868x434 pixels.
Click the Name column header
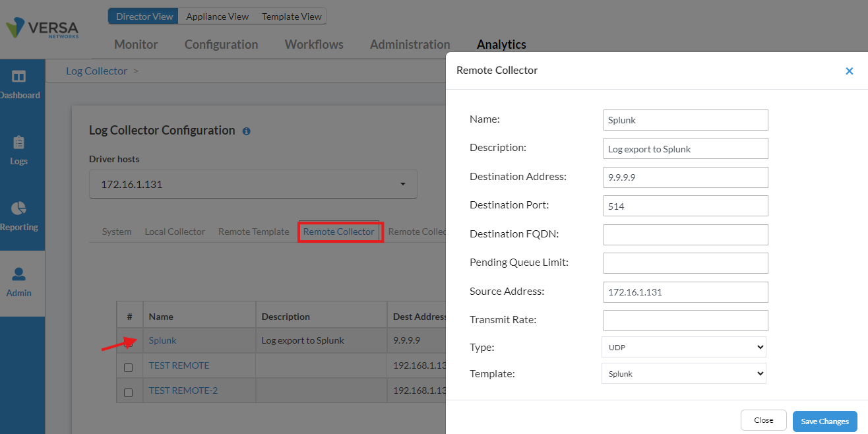(199, 316)
